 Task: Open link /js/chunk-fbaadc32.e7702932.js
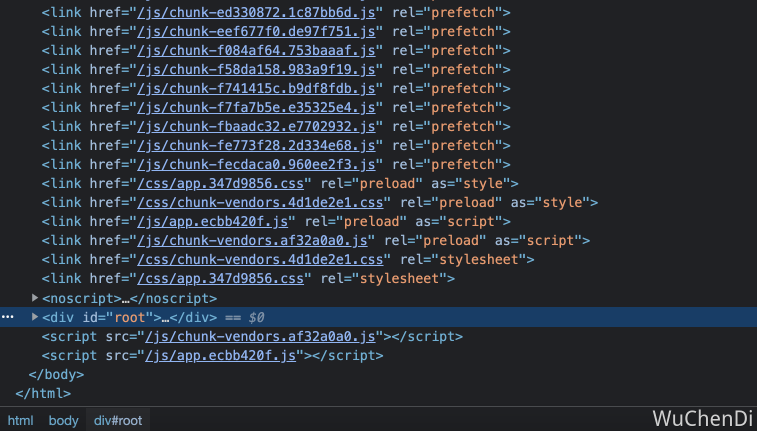coord(256,126)
